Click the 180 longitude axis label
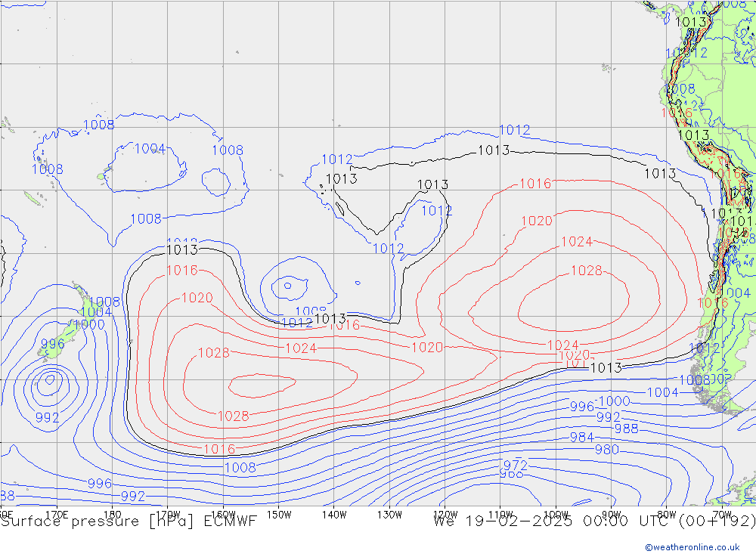 [x=112, y=514]
